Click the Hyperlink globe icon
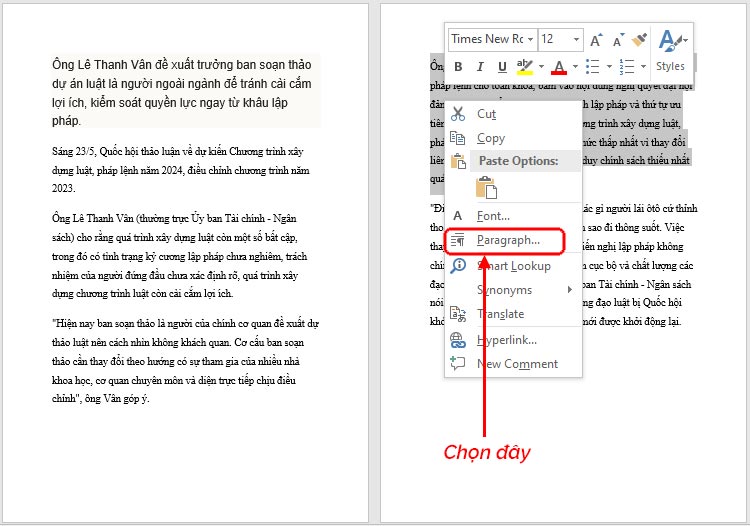This screenshot has height=526, width=750. click(x=458, y=340)
